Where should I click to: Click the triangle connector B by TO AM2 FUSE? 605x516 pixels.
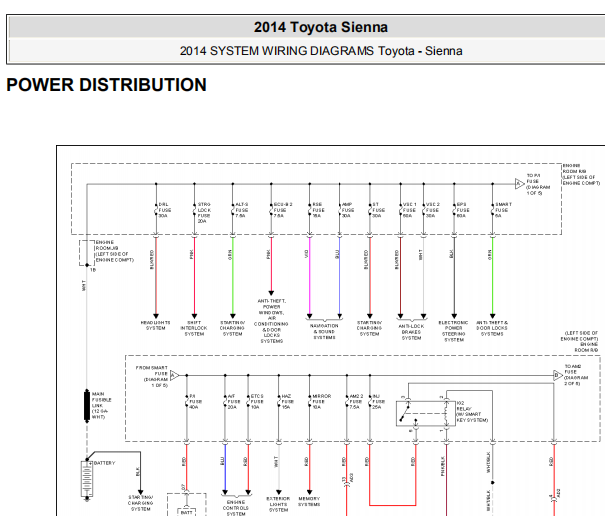[x=558, y=375]
